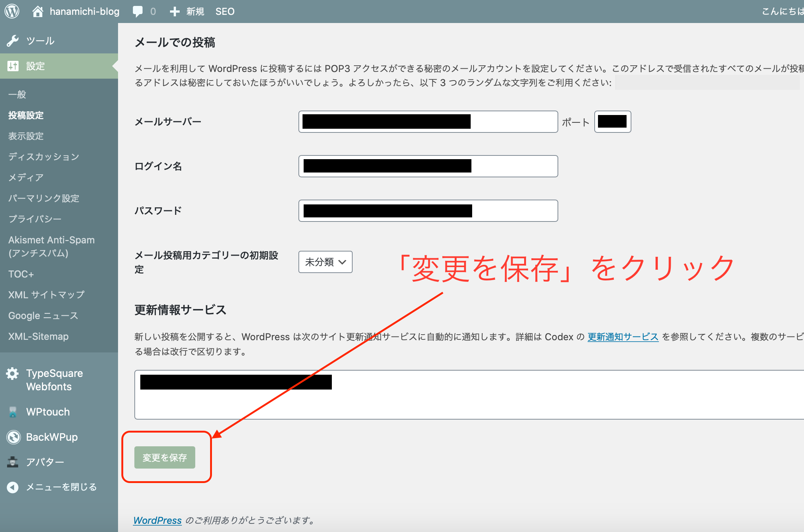Image resolution: width=804 pixels, height=532 pixels.
Task: Click the WPtouch icon in sidebar
Action: point(13,412)
